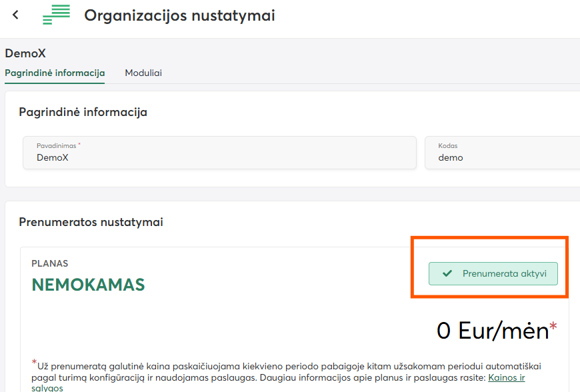Click the green striped app logo

(x=57, y=15)
